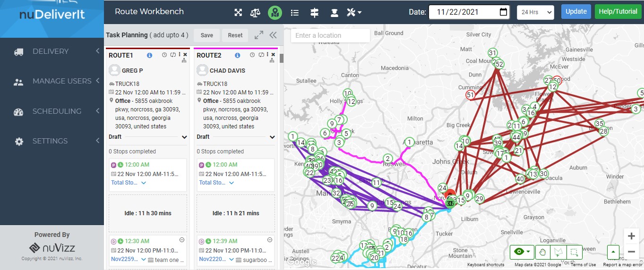Click the Enter a location search box
Viewport: 644px width, 270px height.
point(330,35)
